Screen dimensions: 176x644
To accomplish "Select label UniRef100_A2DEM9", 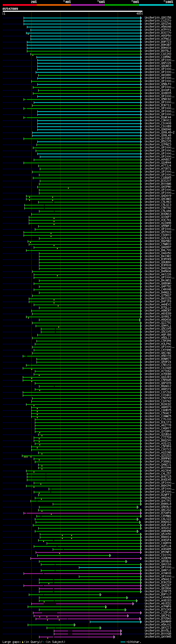I will (158, 558).
